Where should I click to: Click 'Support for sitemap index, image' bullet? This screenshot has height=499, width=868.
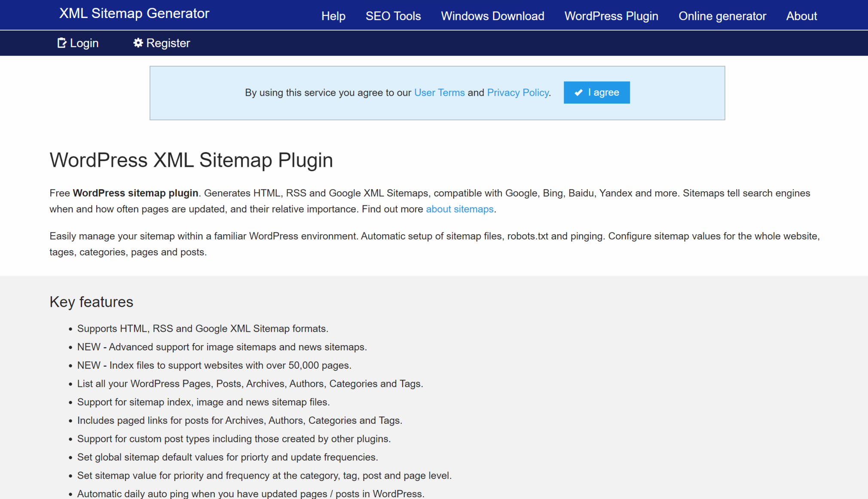(x=204, y=402)
